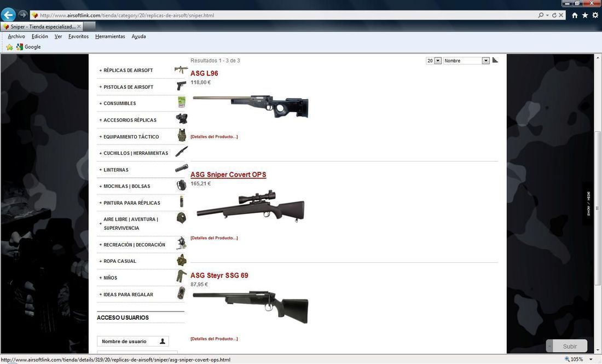Click the vest icon beside Equipamiento Táctico
Viewport: 602px width, 364px height.
coord(182,135)
